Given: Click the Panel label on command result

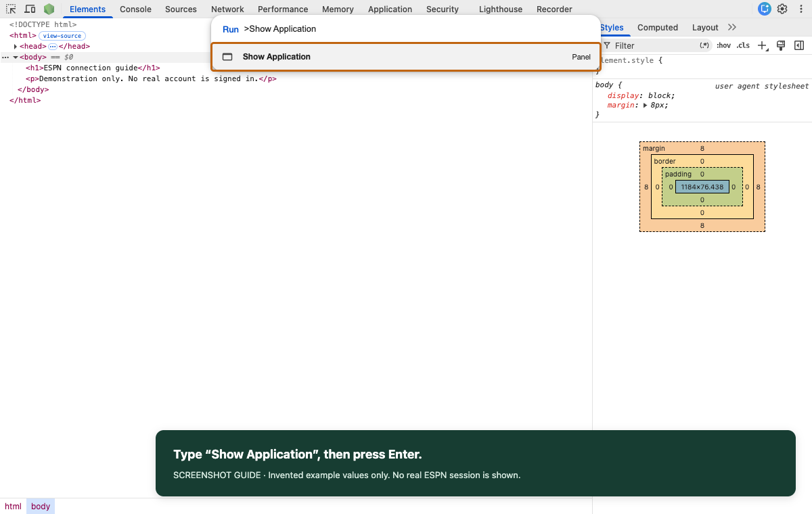Looking at the screenshot, I should (x=581, y=57).
